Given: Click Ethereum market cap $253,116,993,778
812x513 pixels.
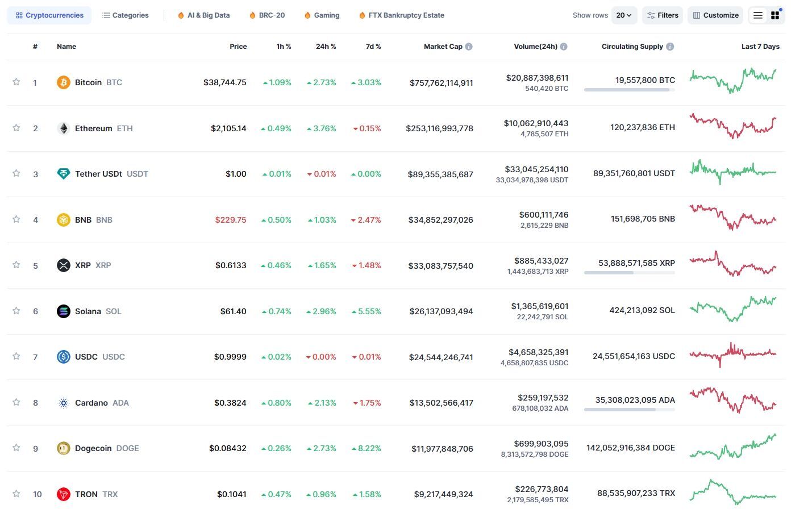Looking at the screenshot, I should coord(439,128).
